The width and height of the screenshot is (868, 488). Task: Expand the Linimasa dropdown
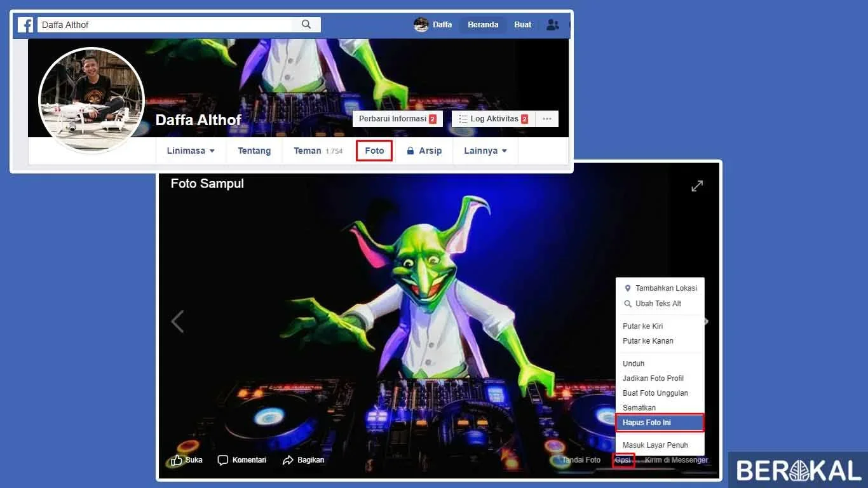click(191, 151)
